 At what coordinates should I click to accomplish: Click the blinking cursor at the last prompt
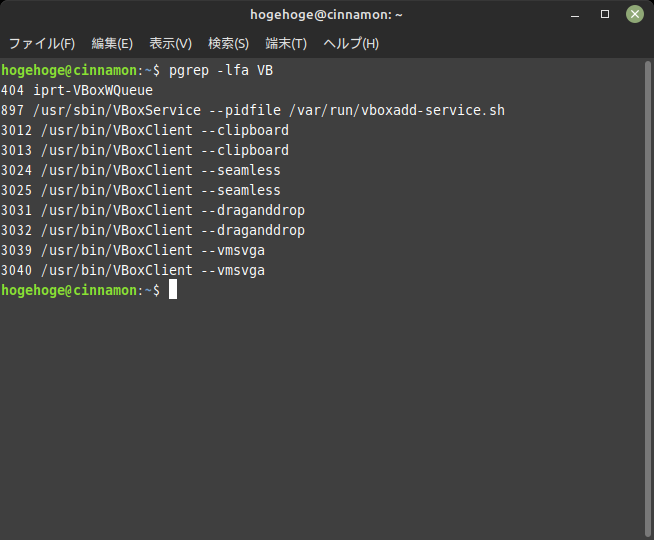tap(173, 289)
